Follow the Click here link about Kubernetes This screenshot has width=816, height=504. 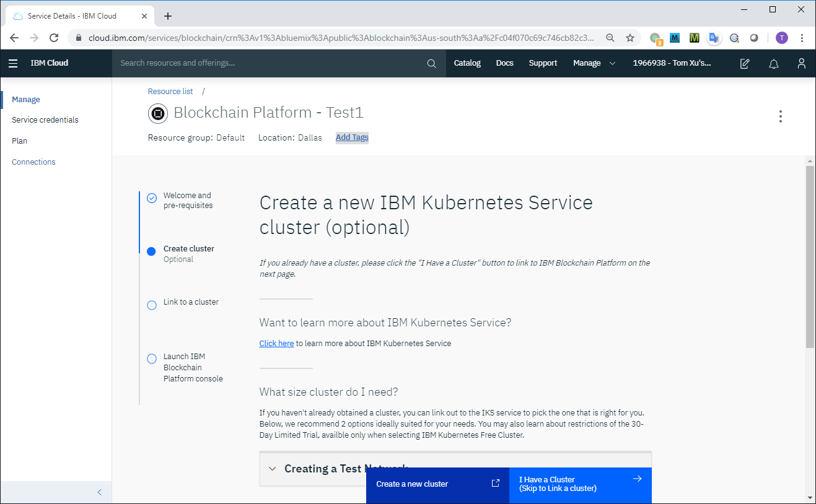[x=276, y=344]
